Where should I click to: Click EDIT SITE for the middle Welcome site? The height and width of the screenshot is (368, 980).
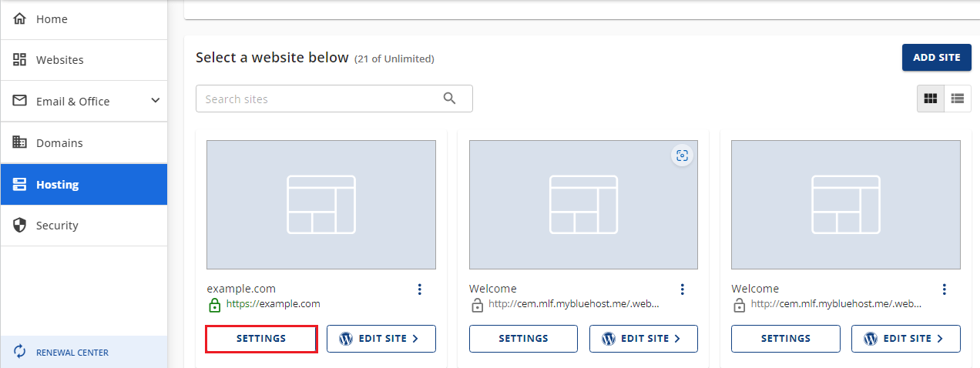pos(643,339)
